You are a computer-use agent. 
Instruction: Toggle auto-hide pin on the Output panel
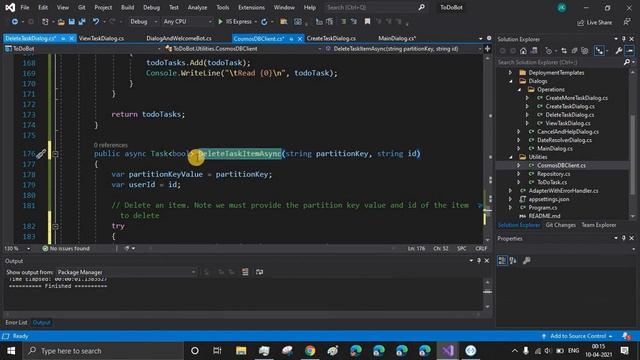click(479, 260)
